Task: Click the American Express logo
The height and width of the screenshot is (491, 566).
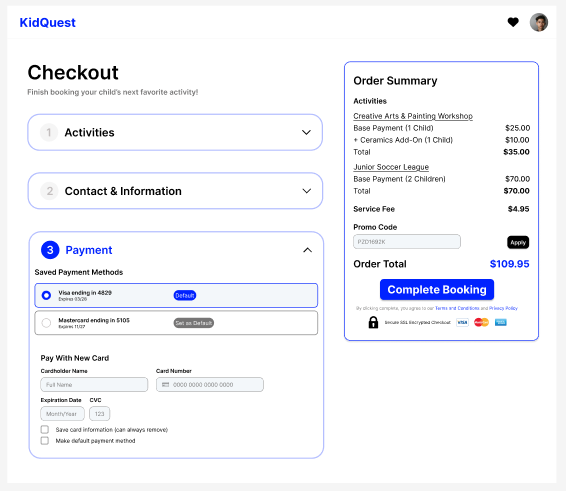Action: coord(501,322)
